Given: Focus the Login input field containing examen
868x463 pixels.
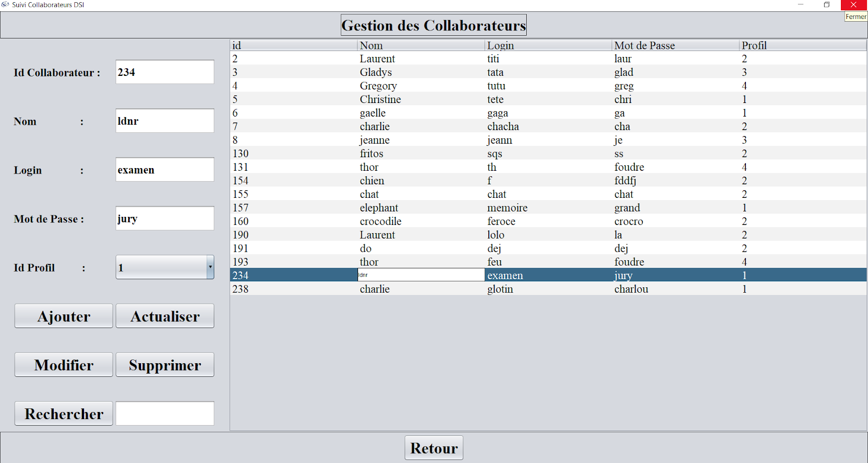Looking at the screenshot, I should pos(165,170).
